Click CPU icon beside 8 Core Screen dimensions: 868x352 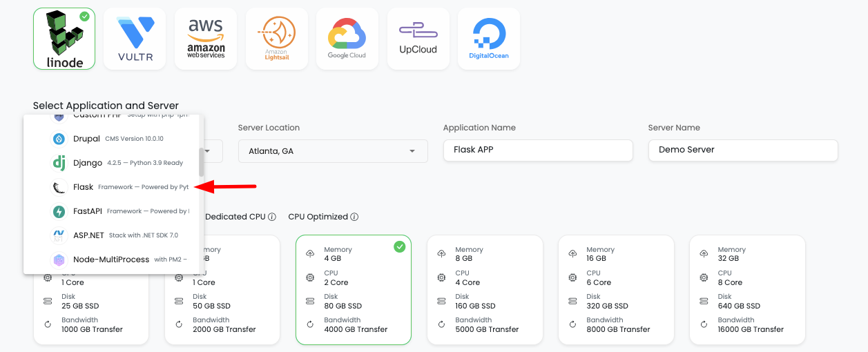pyautogui.click(x=704, y=277)
